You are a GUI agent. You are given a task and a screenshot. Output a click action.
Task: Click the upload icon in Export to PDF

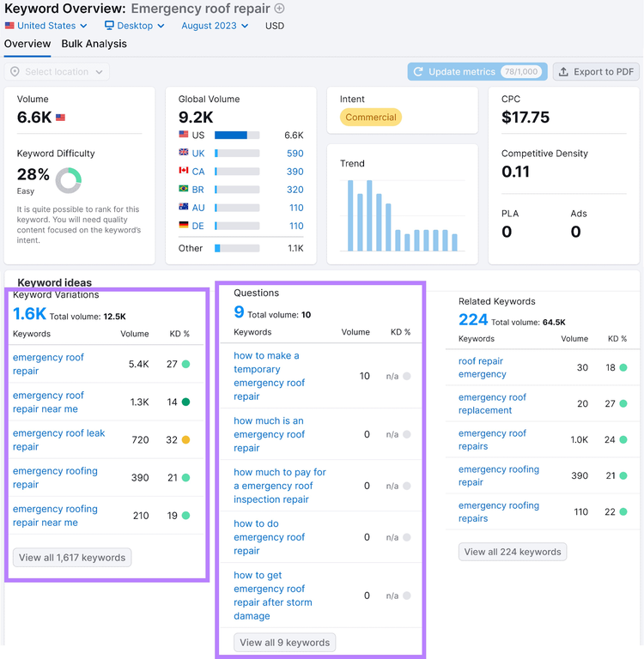tap(563, 72)
